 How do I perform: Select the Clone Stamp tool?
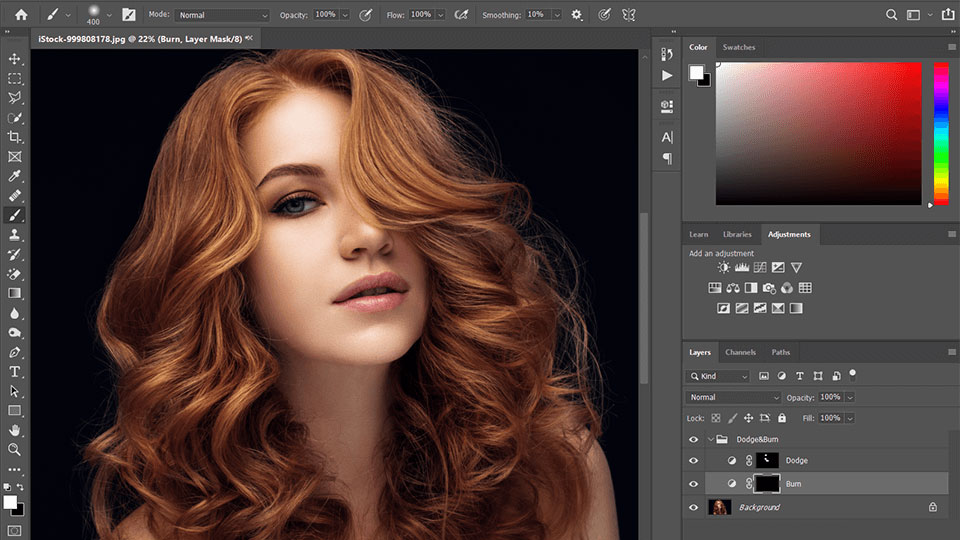point(15,234)
